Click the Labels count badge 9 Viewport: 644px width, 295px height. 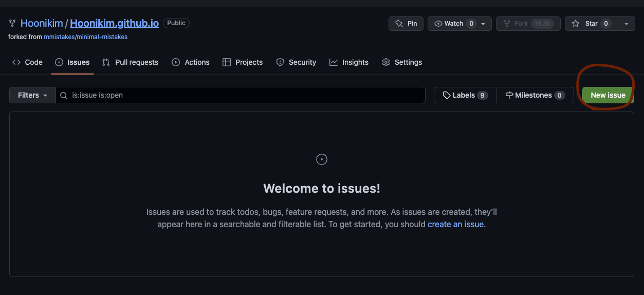(483, 95)
